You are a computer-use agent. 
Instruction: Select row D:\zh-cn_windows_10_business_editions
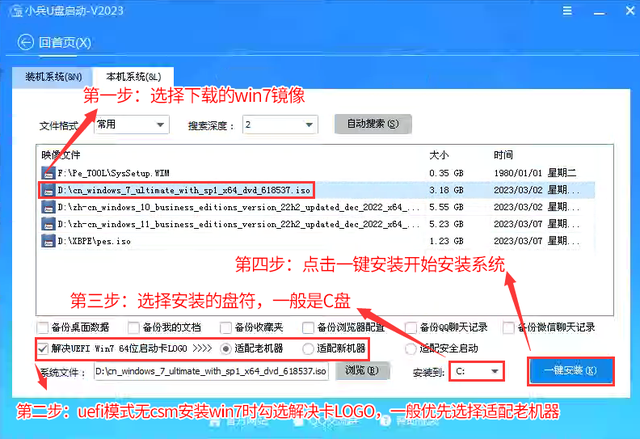pyautogui.click(x=317, y=207)
